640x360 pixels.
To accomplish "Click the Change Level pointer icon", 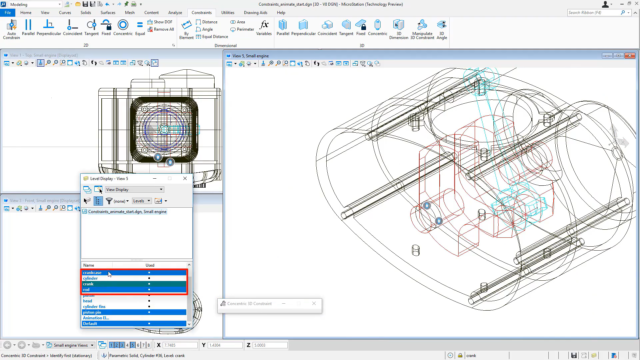I will 87,201.
